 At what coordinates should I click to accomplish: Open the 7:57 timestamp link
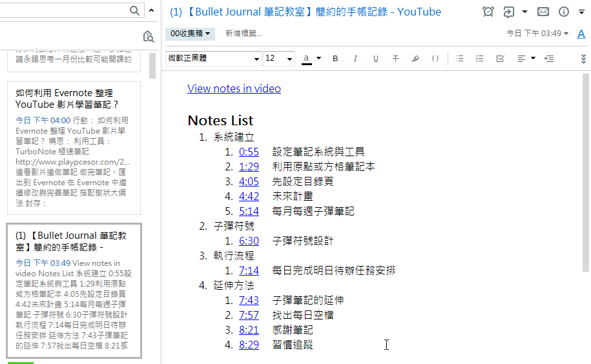(x=249, y=315)
